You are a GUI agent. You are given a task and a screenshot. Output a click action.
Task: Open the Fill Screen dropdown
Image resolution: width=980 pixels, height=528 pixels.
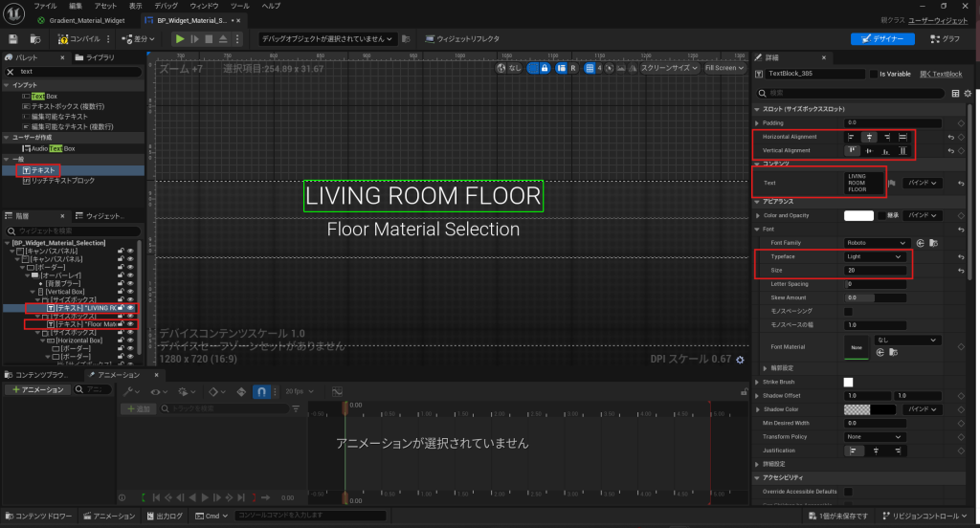coord(724,68)
